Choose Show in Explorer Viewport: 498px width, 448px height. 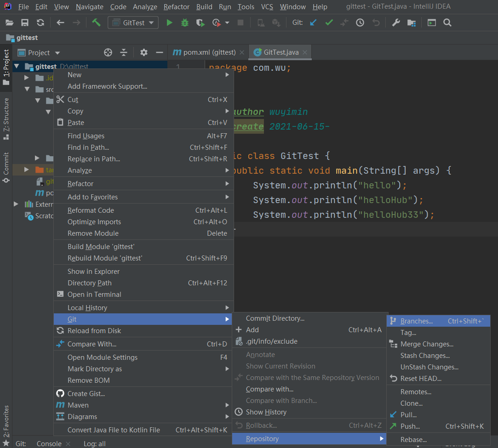pos(143,271)
